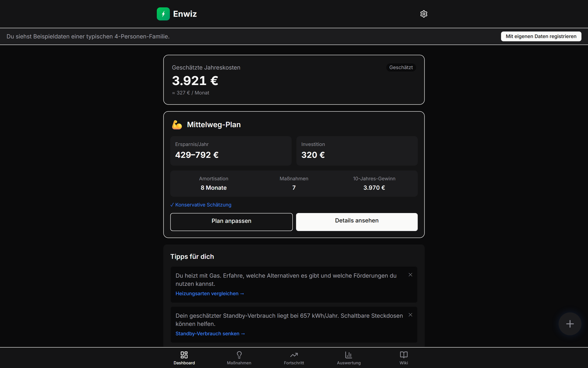Open the Standby-Verbrauch senken link
588x368 pixels.
210,334
